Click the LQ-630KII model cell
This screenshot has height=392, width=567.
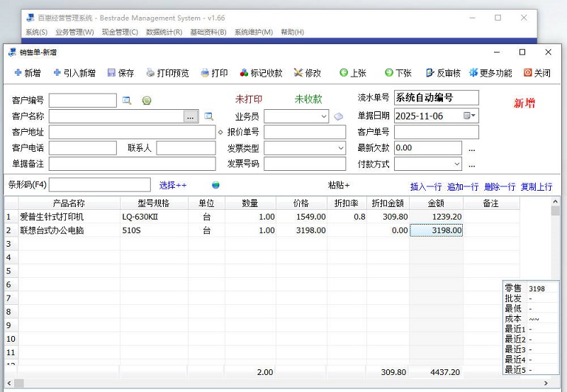pos(154,217)
